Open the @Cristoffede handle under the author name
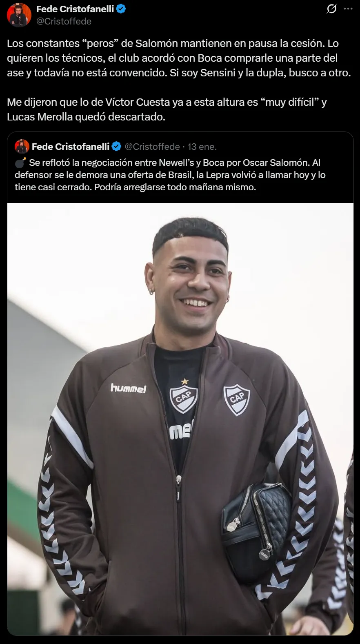This screenshot has width=360, height=644. [x=64, y=21]
